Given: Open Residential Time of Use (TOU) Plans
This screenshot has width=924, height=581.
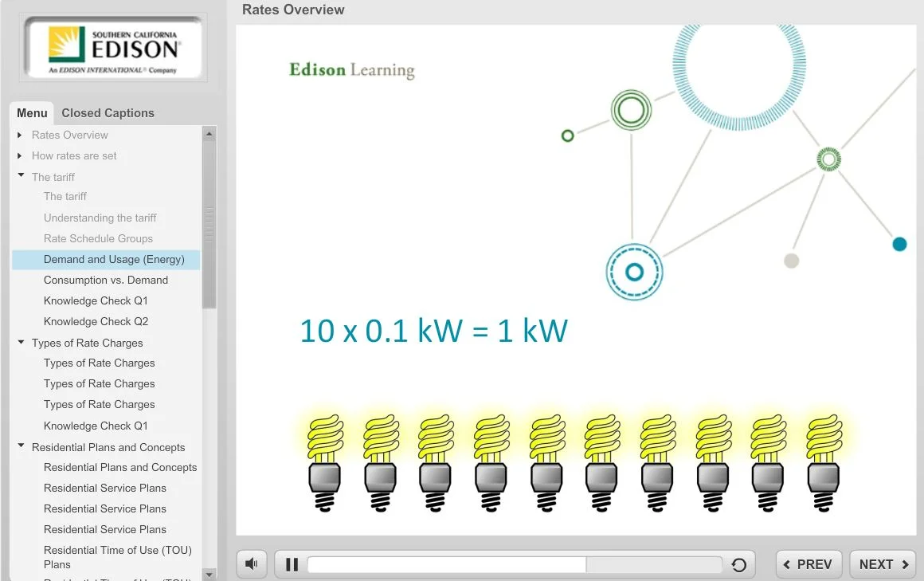Looking at the screenshot, I should click(118, 557).
